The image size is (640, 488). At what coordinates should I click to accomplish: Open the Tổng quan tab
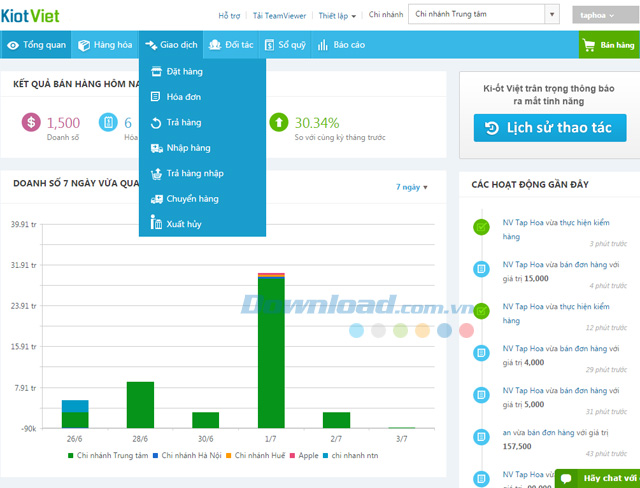35,45
